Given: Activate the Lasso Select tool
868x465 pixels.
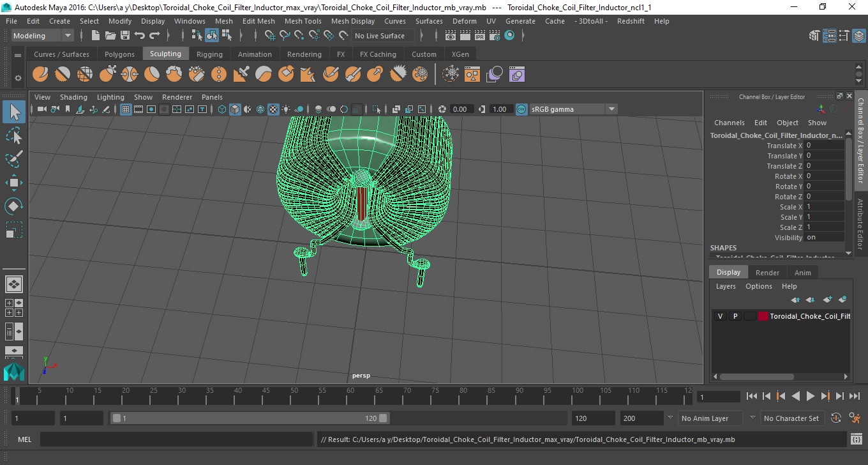Looking at the screenshot, I should point(14,135).
